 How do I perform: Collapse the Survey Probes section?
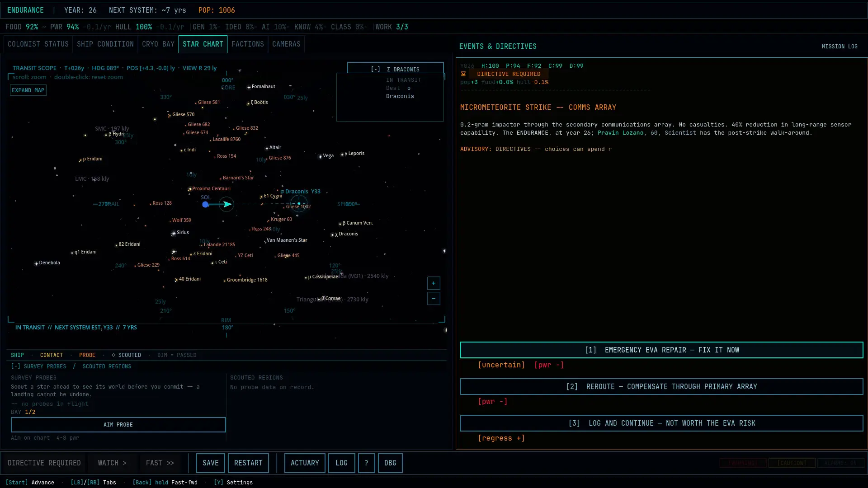(x=16, y=366)
